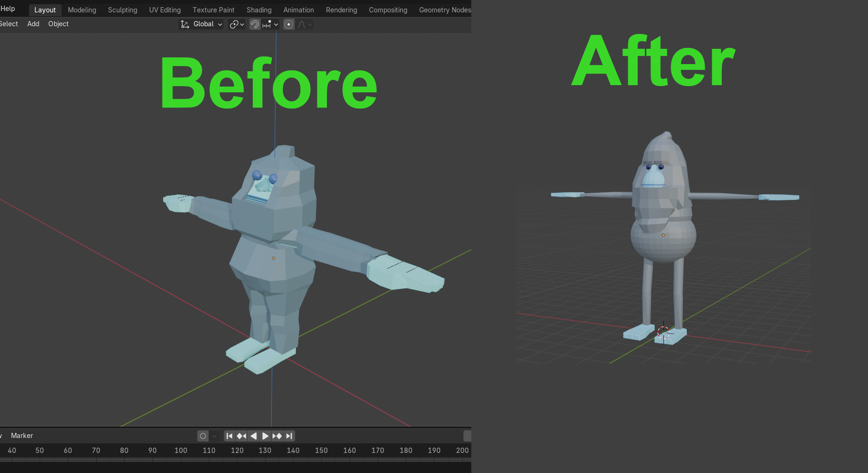Viewport: 868px width, 473px height.
Task: Open the Help menu
Action: coord(8,9)
